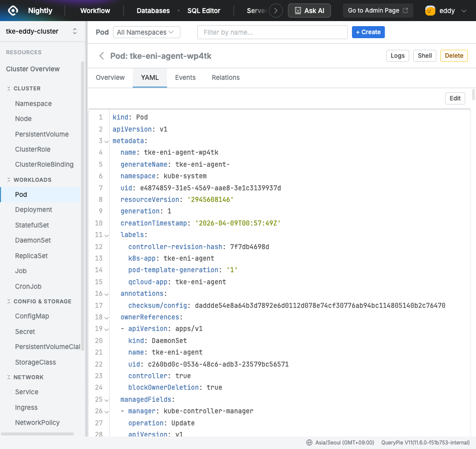Open StorageClass in sidebar

[x=36, y=363]
